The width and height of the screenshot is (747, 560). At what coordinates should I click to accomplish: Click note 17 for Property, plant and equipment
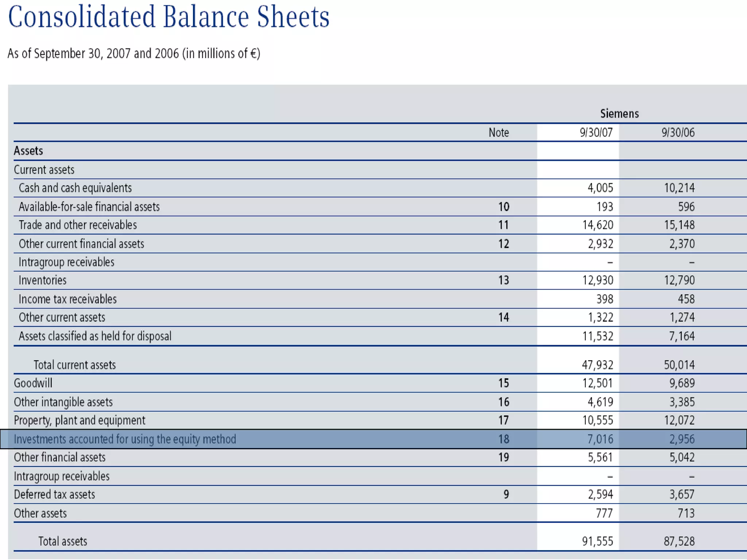503,420
